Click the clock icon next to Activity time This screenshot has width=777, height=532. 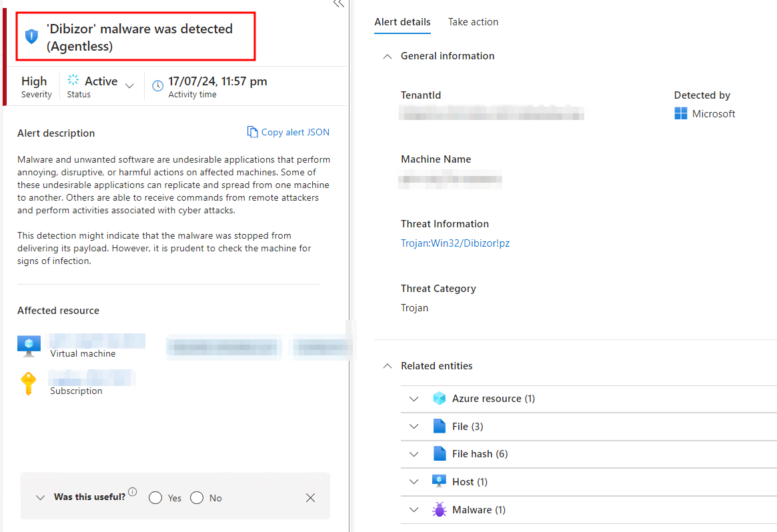point(157,85)
